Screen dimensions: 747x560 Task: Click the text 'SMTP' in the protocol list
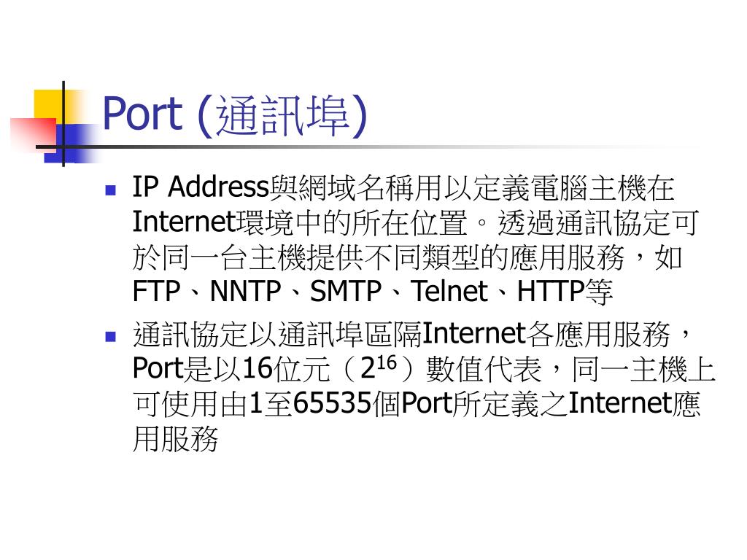coord(346,291)
